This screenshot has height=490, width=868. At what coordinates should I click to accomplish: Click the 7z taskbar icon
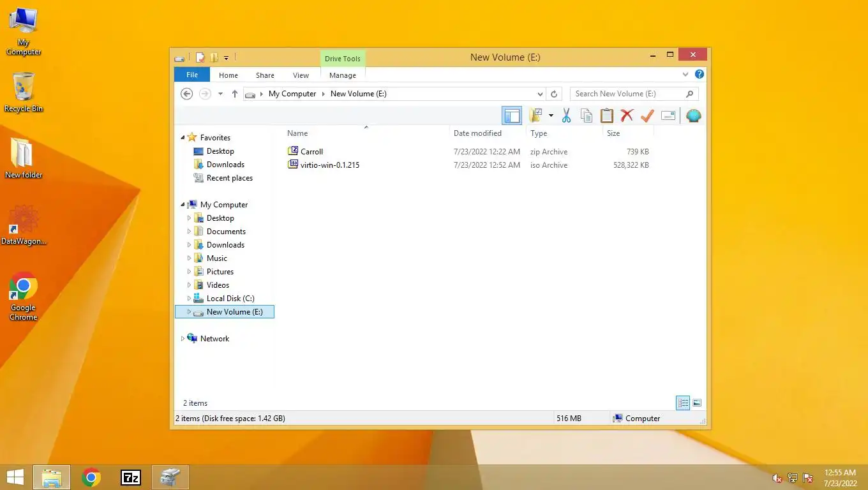tap(131, 477)
